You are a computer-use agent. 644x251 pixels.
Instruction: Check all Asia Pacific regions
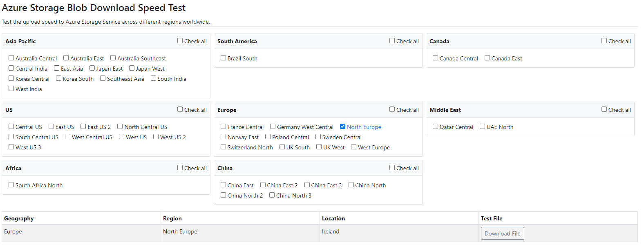point(180,41)
